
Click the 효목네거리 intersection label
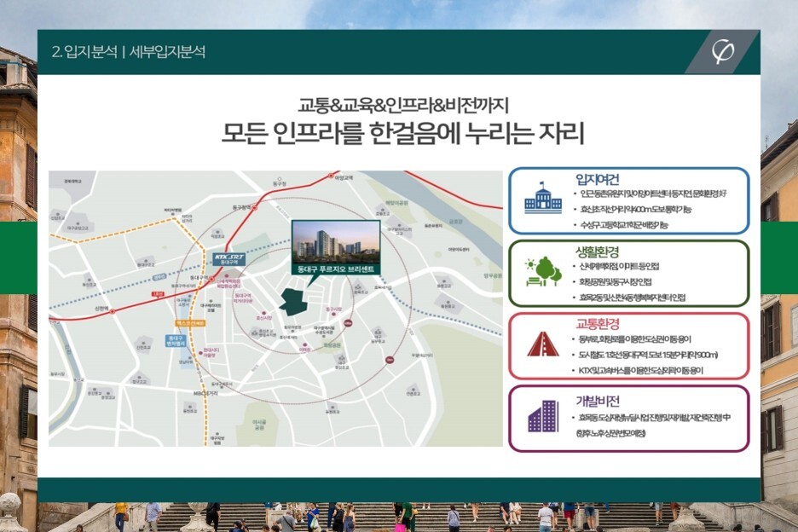383,287
